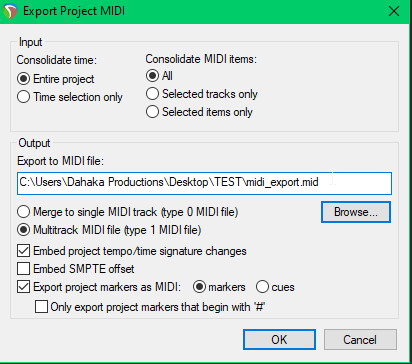Confirm export with OK button
The width and height of the screenshot is (412, 364).
[279, 340]
